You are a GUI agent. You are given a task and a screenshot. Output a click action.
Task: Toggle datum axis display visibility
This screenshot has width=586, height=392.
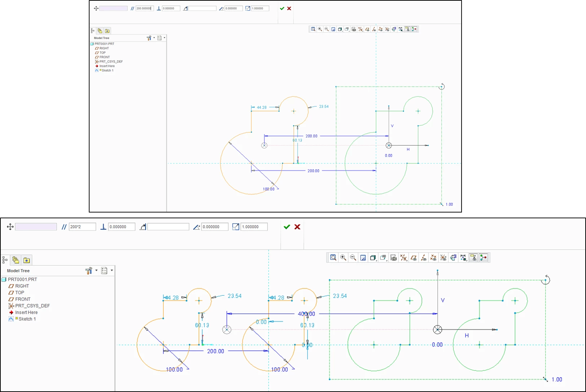(424, 257)
